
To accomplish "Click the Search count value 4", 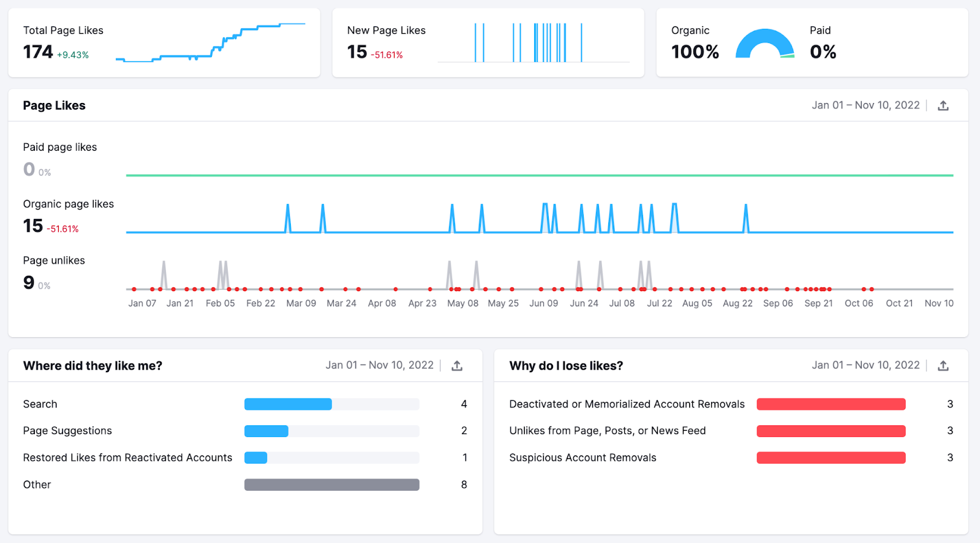I will (464, 404).
